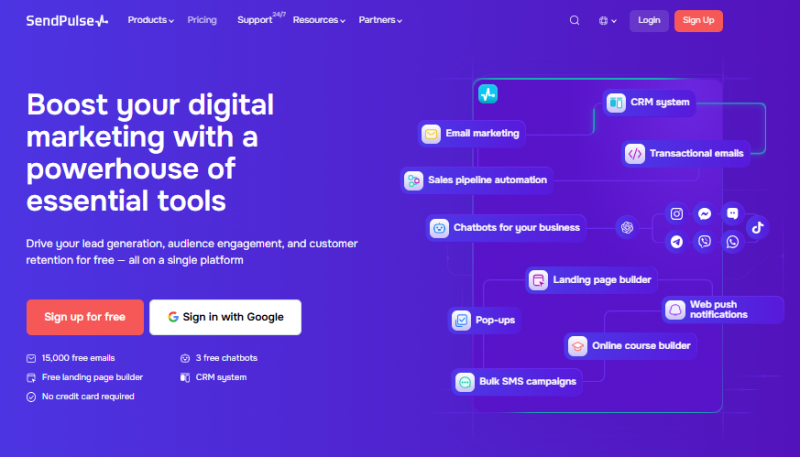Viewport: 800px width, 457px height.
Task: Click the ChatGPT logo icon
Action: (x=627, y=227)
